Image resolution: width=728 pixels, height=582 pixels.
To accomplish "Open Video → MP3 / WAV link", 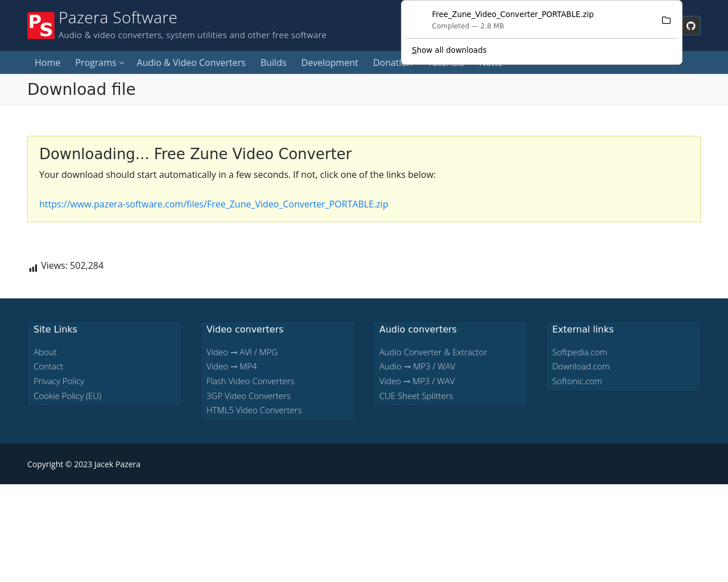I will click(417, 381).
